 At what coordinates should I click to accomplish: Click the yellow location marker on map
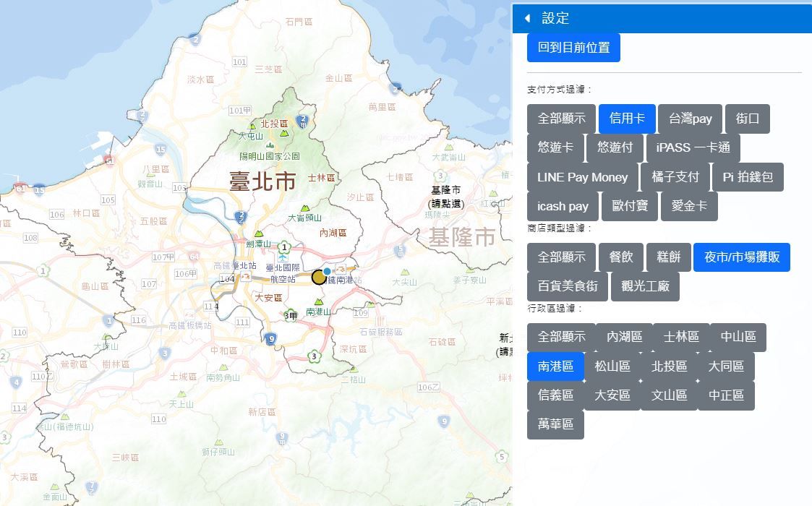click(319, 277)
